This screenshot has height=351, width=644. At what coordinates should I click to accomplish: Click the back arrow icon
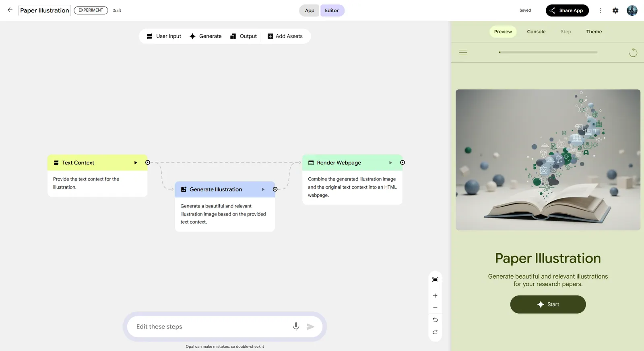[10, 10]
